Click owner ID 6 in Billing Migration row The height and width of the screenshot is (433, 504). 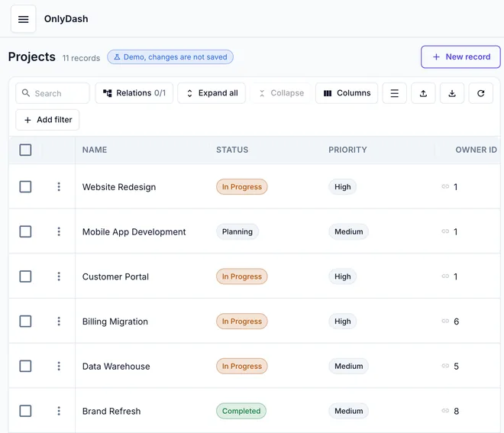(x=456, y=322)
